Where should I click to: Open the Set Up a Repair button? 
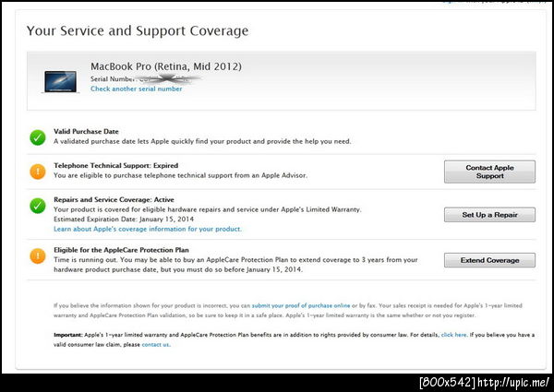pos(489,215)
